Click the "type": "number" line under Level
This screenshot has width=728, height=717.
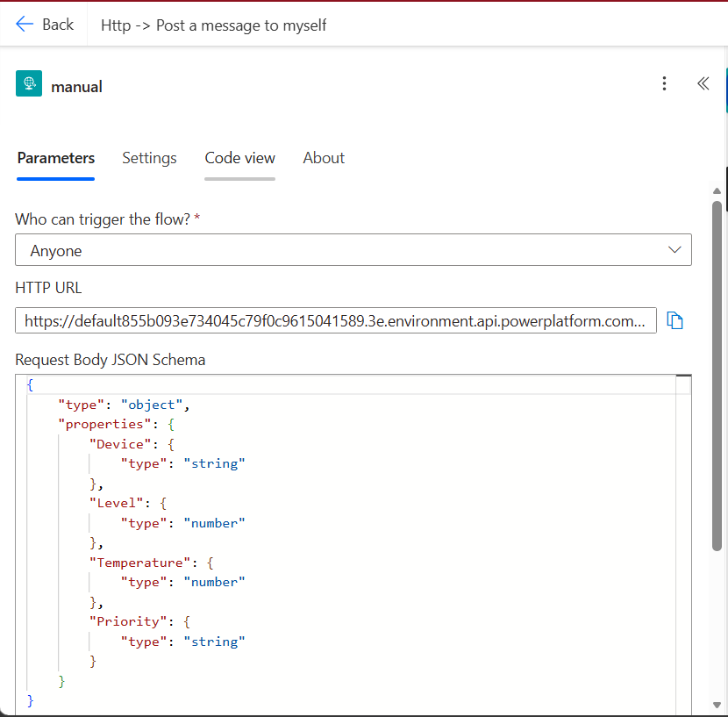[x=183, y=523]
